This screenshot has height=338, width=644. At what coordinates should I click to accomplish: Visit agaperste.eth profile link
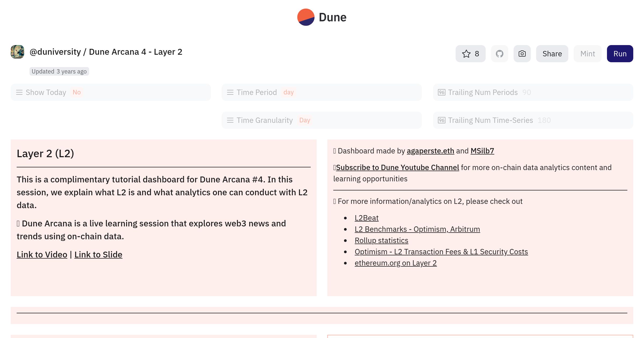pos(430,151)
